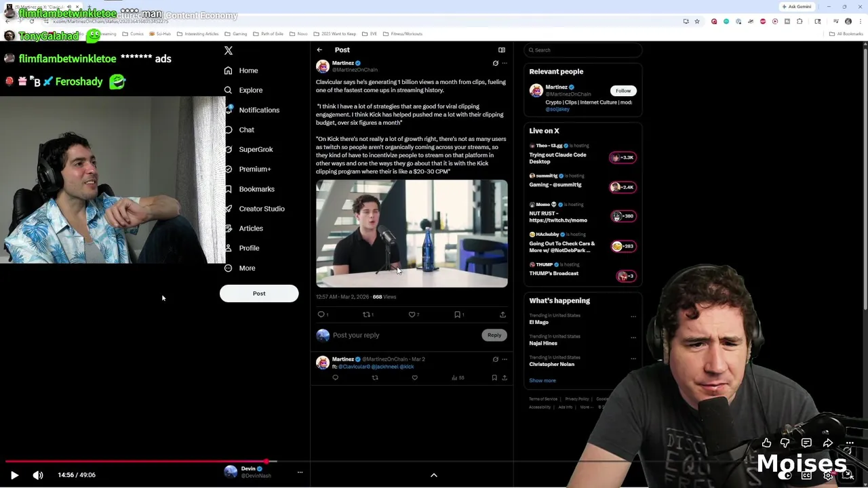Open Chat in the X sidebar
The height and width of the screenshot is (488, 868).
pos(239,129)
